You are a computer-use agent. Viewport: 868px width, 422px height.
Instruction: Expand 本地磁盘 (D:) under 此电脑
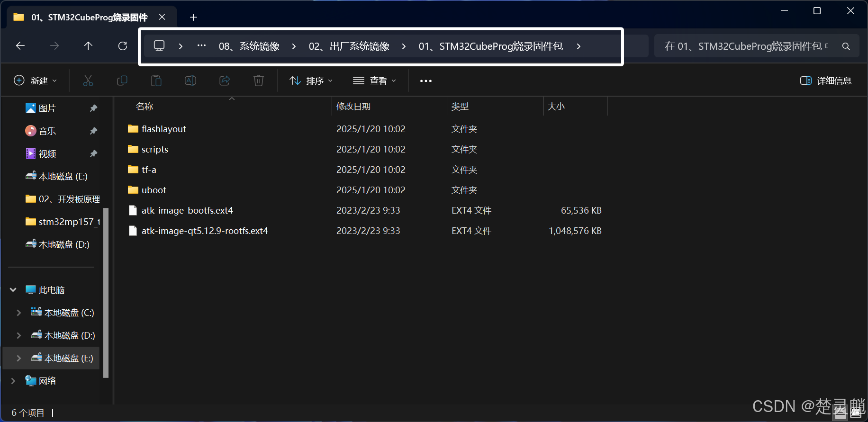click(19, 335)
